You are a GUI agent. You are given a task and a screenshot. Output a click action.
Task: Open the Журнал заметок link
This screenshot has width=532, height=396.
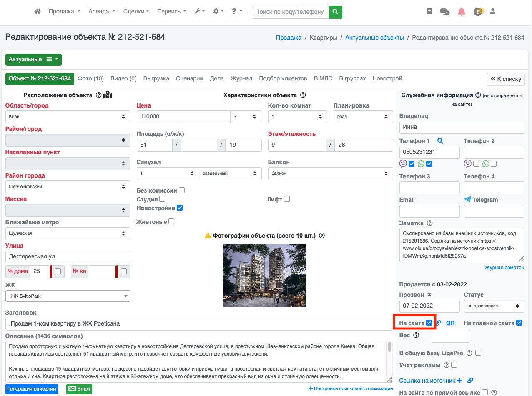pyautogui.click(x=504, y=268)
